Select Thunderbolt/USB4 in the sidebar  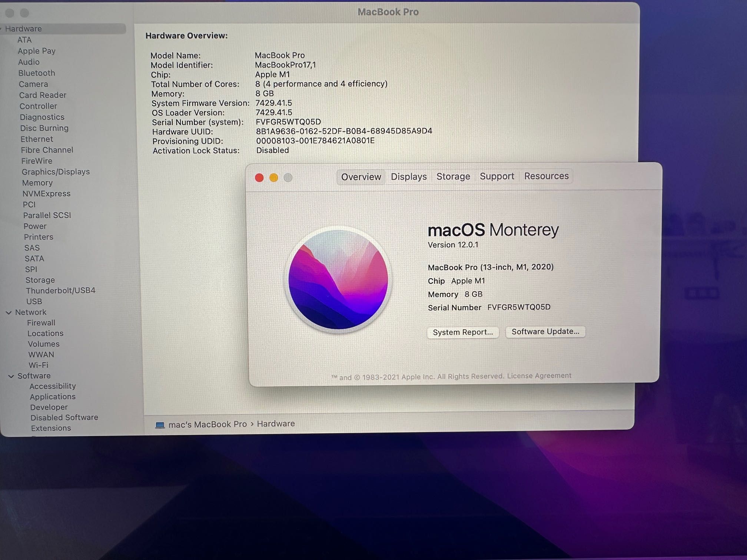(x=60, y=291)
